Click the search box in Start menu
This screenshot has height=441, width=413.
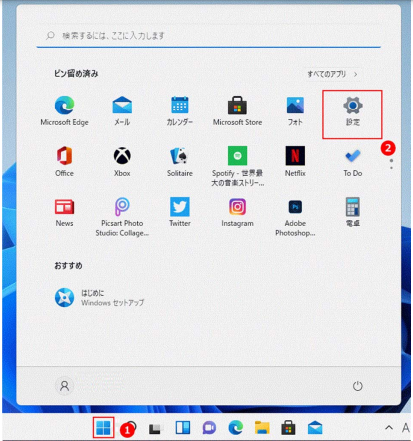pyautogui.click(x=209, y=36)
